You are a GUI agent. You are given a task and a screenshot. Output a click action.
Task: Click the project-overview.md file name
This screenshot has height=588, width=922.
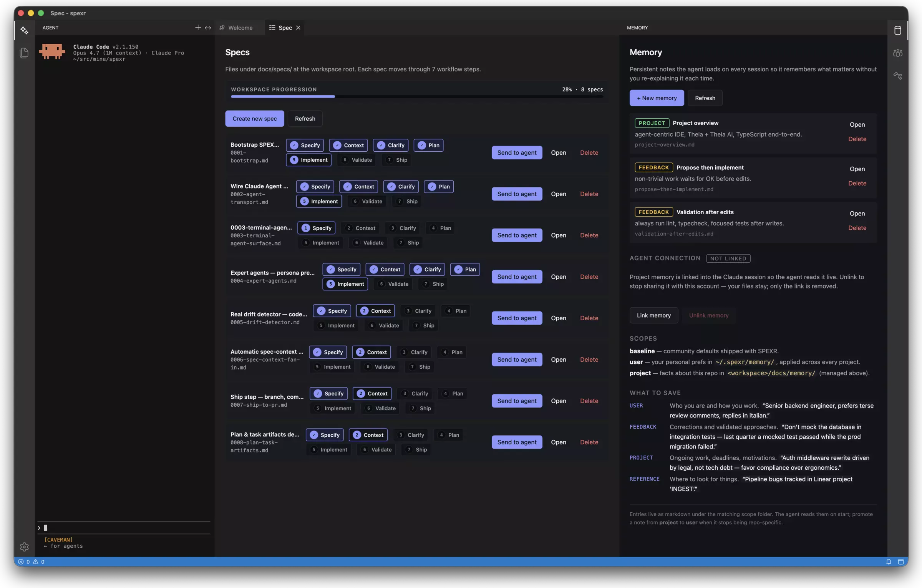click(x=664, y=145)
